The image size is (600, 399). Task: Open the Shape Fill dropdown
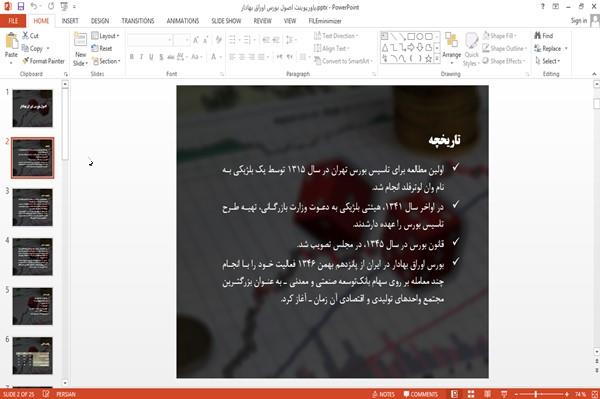[499, 36]
